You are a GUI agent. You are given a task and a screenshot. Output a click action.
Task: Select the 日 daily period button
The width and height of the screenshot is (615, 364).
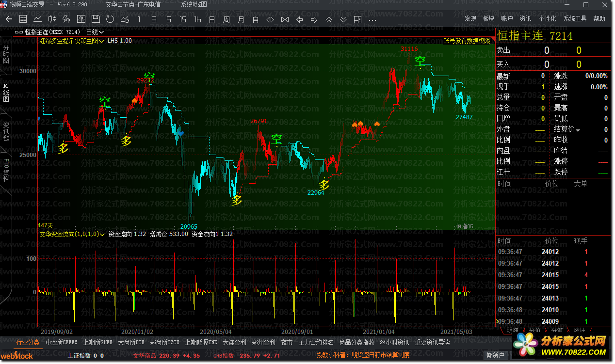click(x=212, y=19)
